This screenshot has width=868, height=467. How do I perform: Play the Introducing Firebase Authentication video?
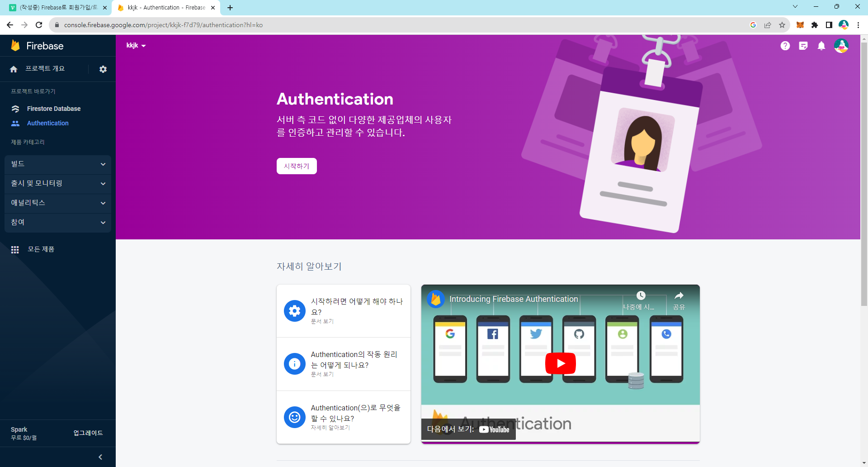pyautogui.click(x=561, y=363)
